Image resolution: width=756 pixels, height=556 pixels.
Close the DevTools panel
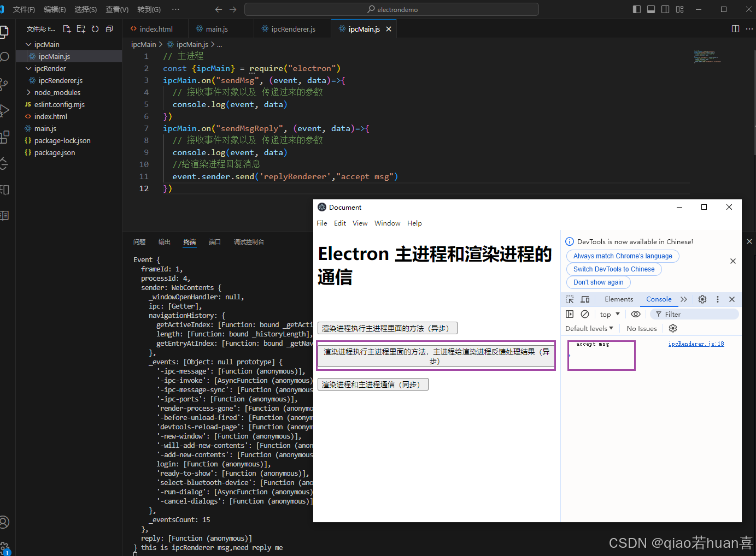(x=732, y=299)
